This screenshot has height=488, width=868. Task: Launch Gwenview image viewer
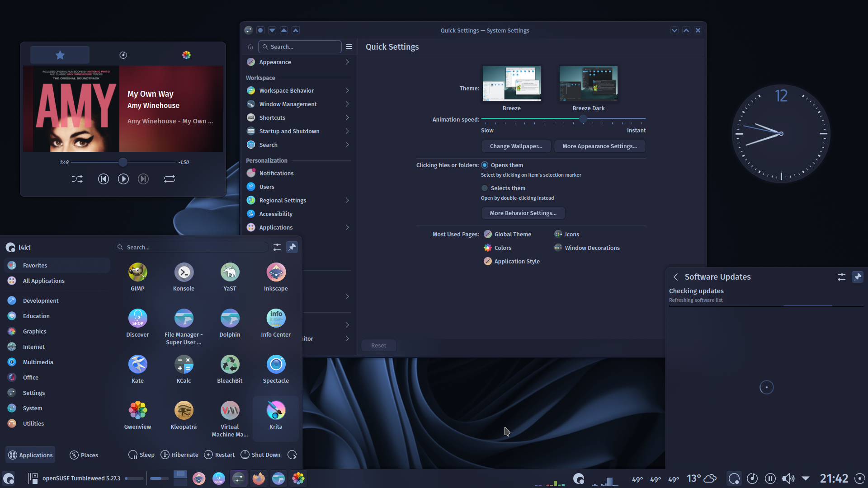tap(137, 415)
